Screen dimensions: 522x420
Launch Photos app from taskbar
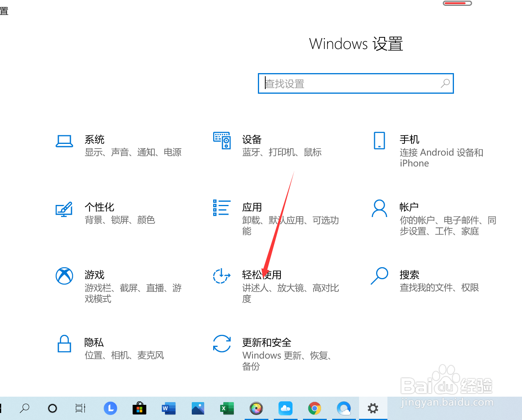198,408
